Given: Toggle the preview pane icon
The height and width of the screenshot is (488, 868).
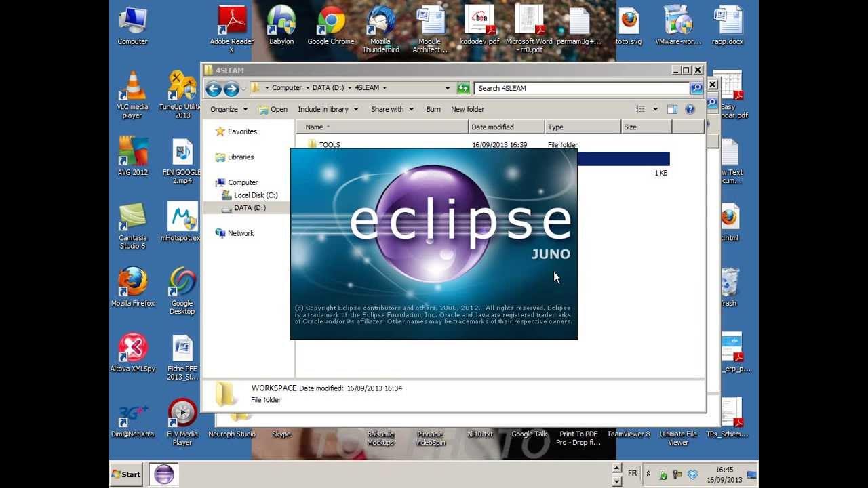Looking at the screenshot, I should (x=672, y=109).
